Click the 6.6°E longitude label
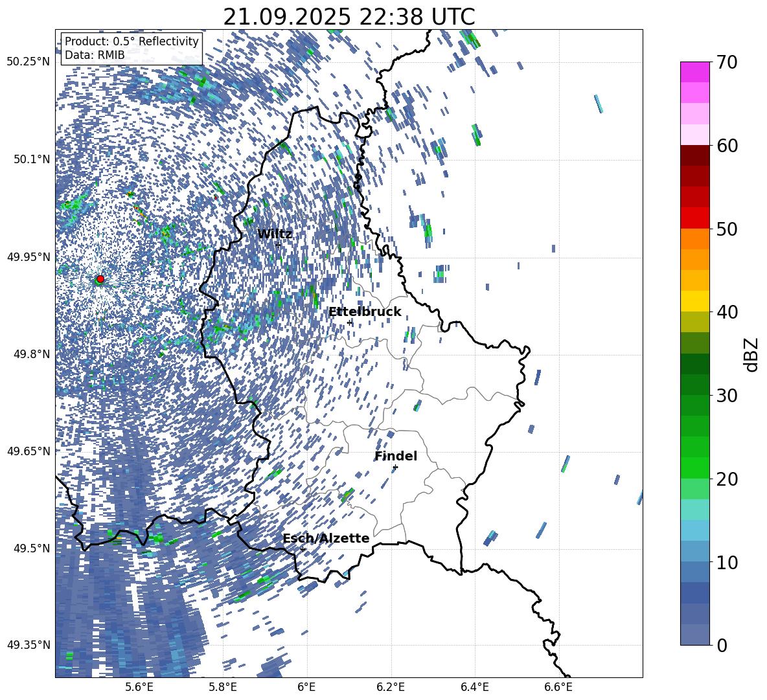The height and width of the screenshot is (700, 767). (x=558, y=687)
